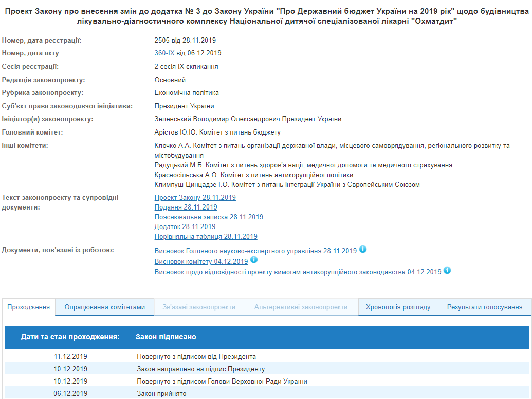This screenshot has height=399, width=532.
Task: Click info icon beside Висновок Головного науково-експертного управління
Action: coord(363,250)
